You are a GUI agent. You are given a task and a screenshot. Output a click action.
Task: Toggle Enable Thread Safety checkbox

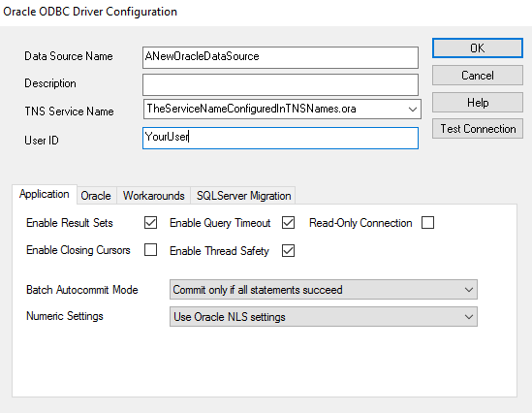point(288,251)
